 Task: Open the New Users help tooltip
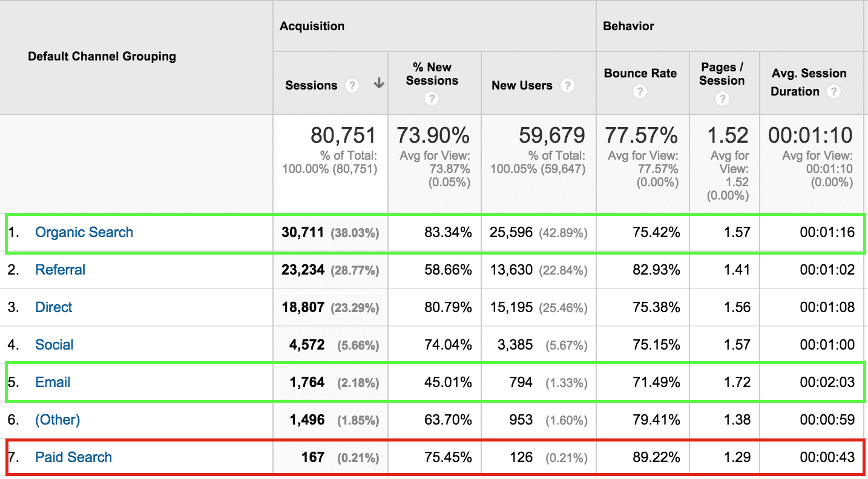[567, 86]
